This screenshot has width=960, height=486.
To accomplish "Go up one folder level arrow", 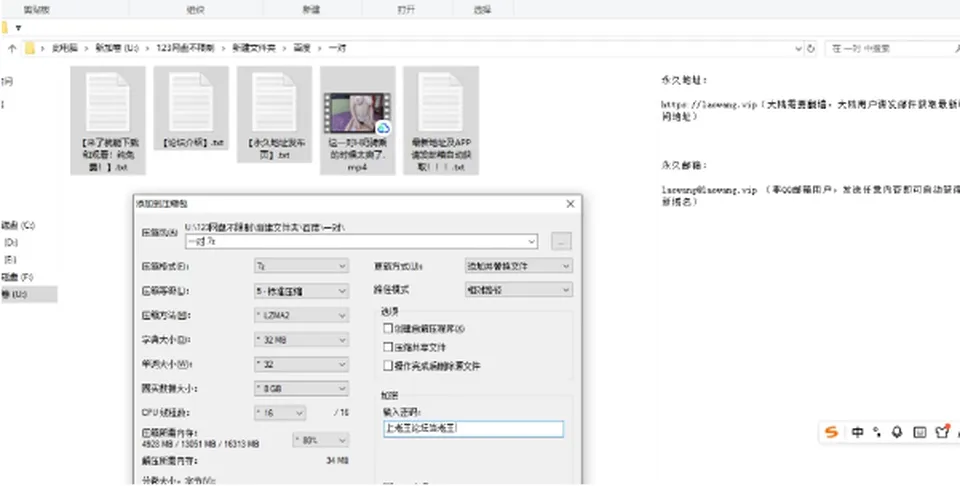I will (12, 48).
